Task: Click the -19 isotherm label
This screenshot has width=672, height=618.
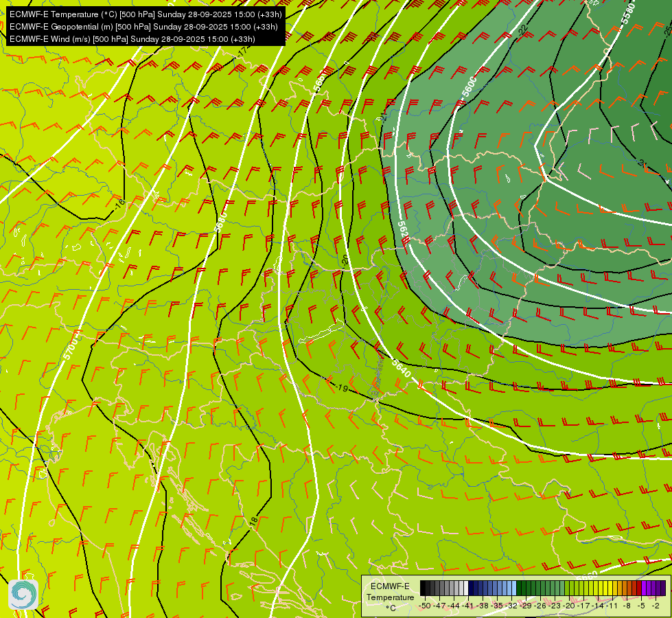Action: point(342,388)
